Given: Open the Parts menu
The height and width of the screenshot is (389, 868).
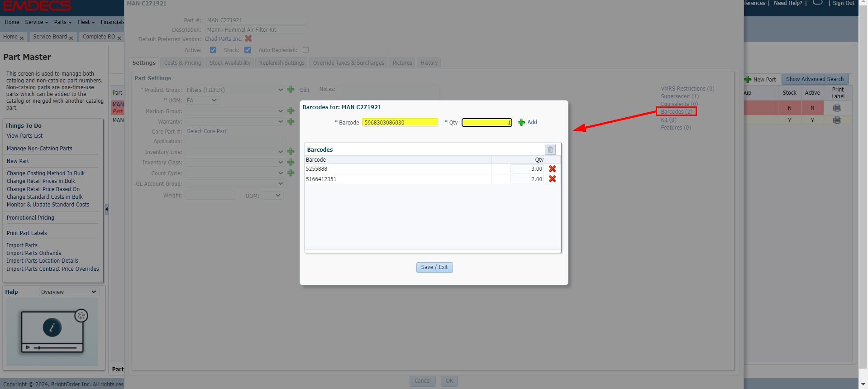Looking at the screenshot, I should [62, 22].
